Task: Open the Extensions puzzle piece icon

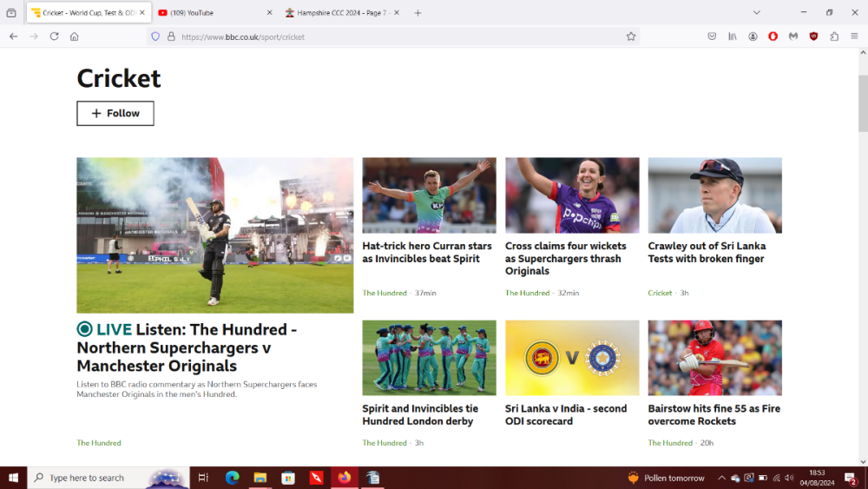Action: pyautogui.click(x=834, y=36)
